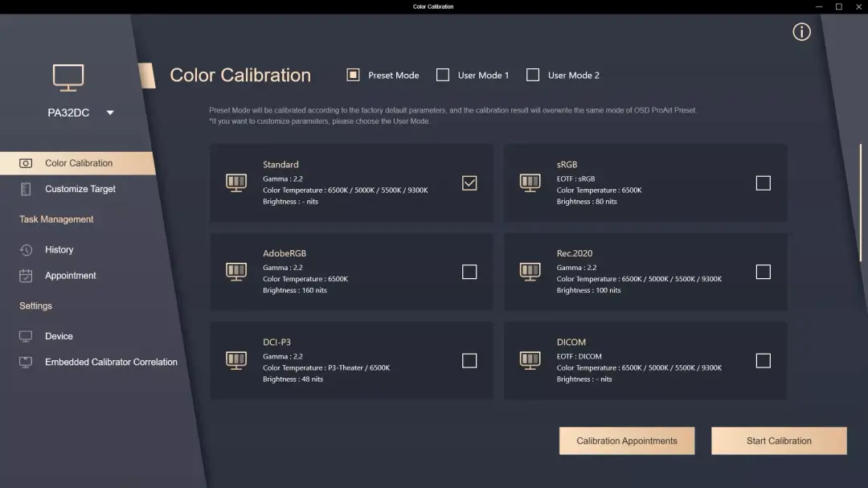Switch to User Mode 2
This screenshot has width=868, height=488.
(x=563, y=75)
